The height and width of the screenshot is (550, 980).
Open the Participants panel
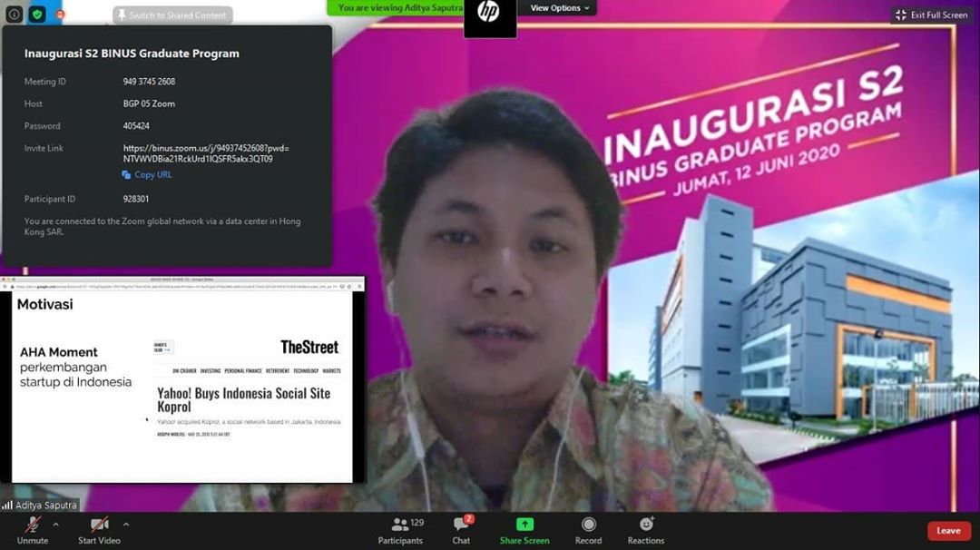(x=400, y=530)
